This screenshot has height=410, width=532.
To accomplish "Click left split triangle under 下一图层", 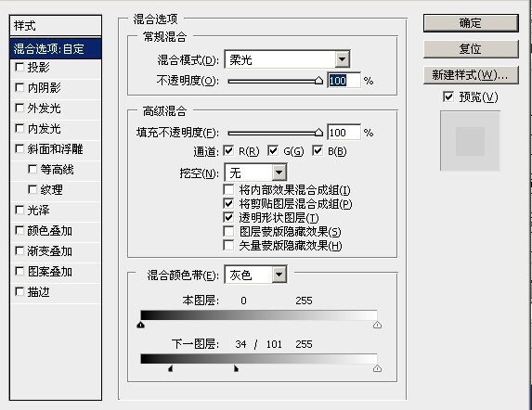I will pyautogui.click(x=171, y=368).
